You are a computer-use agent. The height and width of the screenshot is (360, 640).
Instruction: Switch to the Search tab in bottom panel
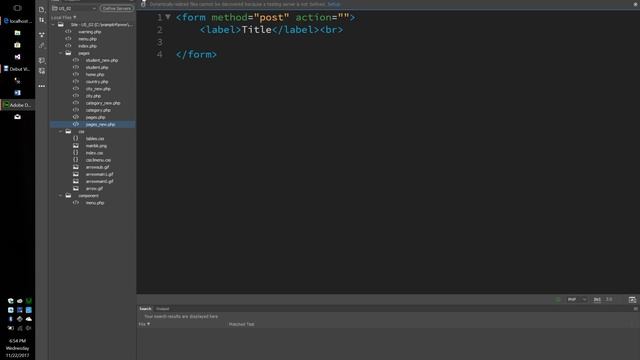(x=145, y=309)
